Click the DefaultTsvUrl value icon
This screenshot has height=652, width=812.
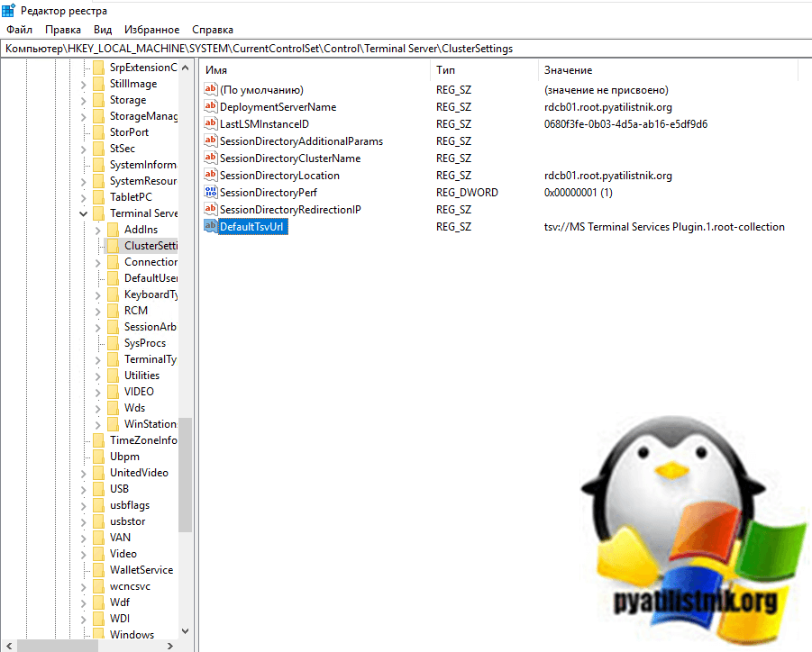click(x=212, y=227)
